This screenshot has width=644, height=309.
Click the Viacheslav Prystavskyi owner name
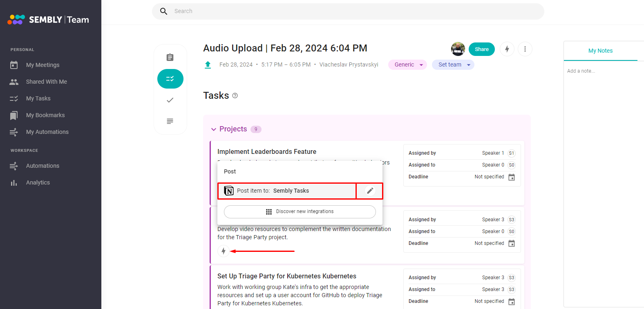click(x=349, y=64)
